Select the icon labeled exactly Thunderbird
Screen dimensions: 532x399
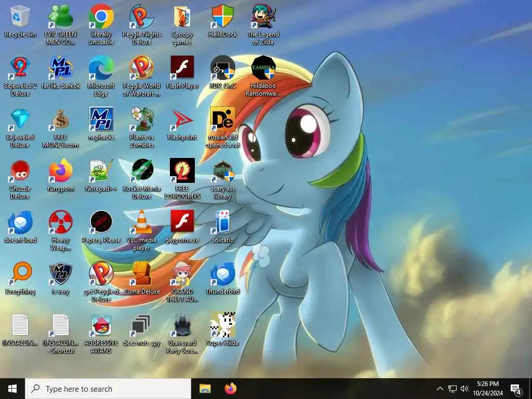coord(222,273)
